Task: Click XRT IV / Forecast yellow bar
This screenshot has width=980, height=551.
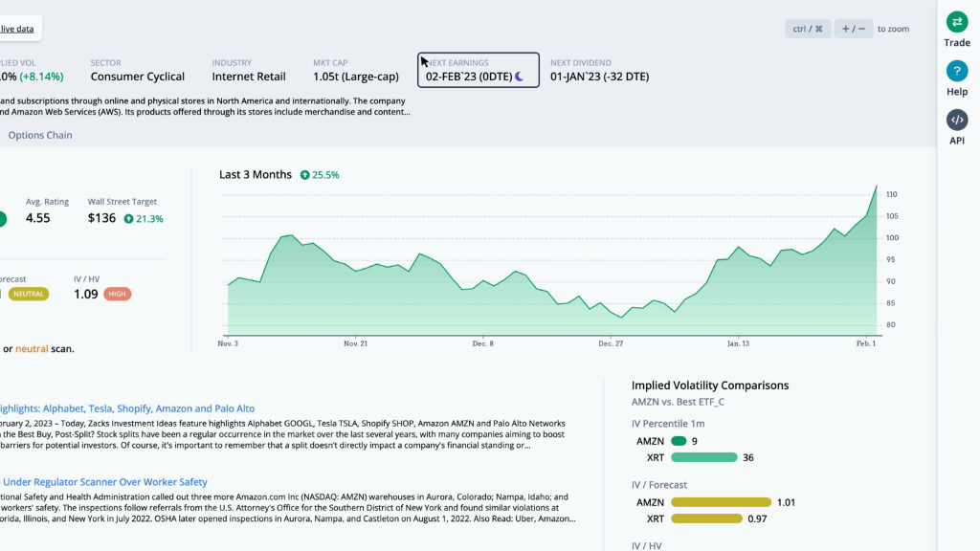Action: [x=706, y=518]
